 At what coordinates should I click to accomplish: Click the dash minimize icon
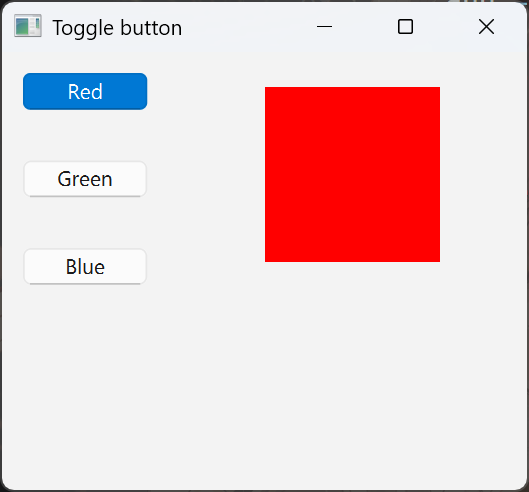point(324,27)
